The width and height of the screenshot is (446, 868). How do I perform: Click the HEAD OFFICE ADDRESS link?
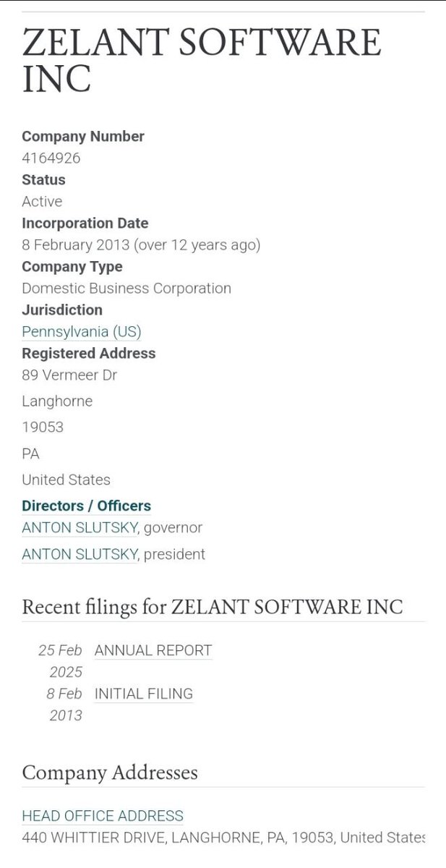point(103,816)
